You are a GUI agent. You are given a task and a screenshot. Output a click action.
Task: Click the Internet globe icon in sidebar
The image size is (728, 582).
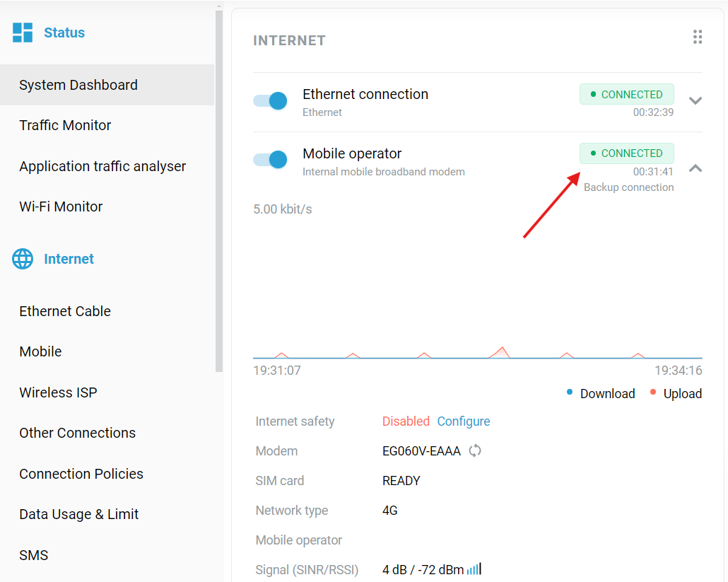pos(23,259)
